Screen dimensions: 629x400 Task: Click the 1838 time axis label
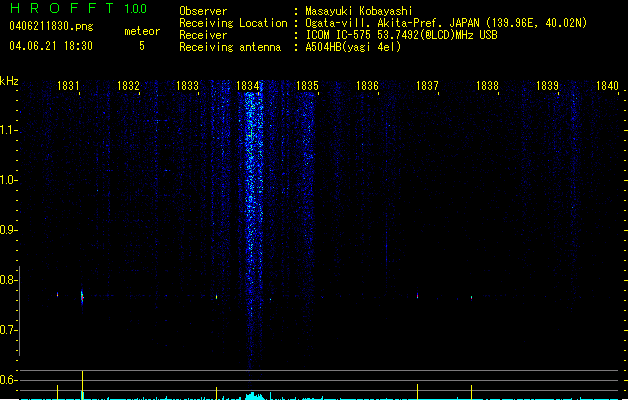487,86
